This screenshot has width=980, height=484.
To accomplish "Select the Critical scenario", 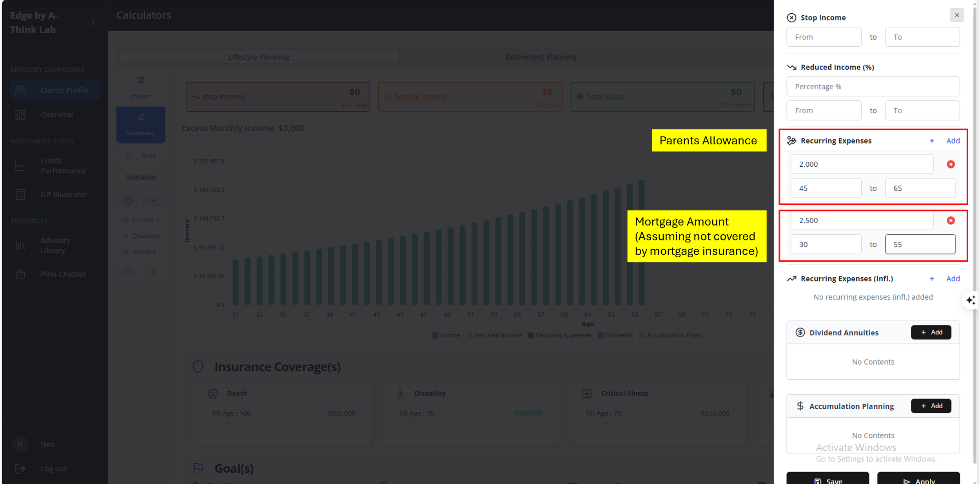I will point(141,219).
